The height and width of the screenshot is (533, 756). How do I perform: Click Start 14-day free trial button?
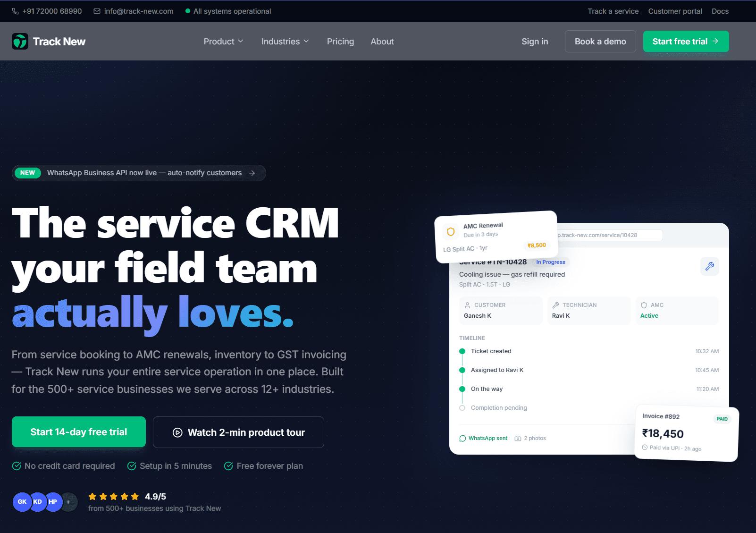79,432
